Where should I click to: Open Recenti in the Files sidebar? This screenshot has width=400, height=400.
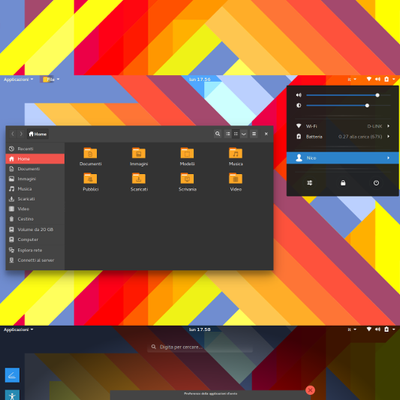(x=35, y=149)
